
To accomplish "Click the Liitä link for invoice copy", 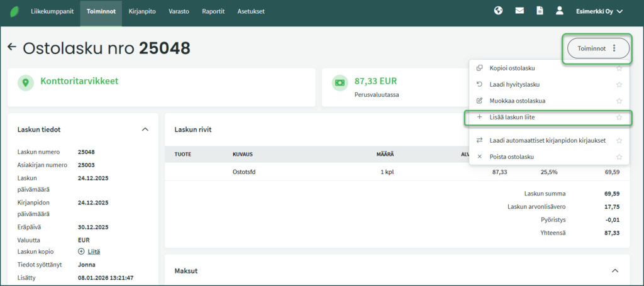I will (x=94, y=251).
